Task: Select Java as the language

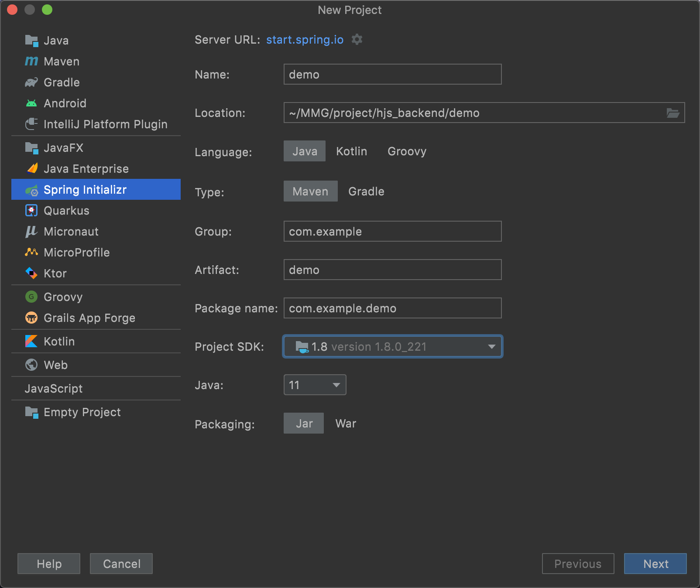Action: (305, 151)
